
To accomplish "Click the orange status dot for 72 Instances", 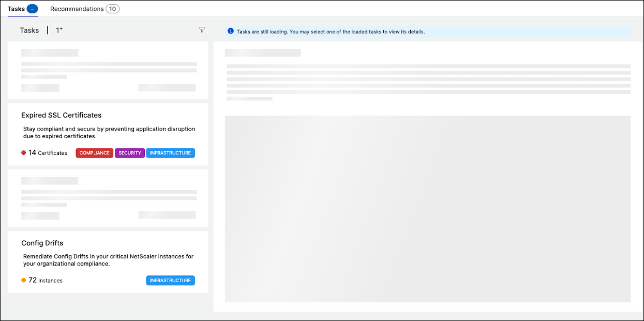I will click(x=24, y=280).
